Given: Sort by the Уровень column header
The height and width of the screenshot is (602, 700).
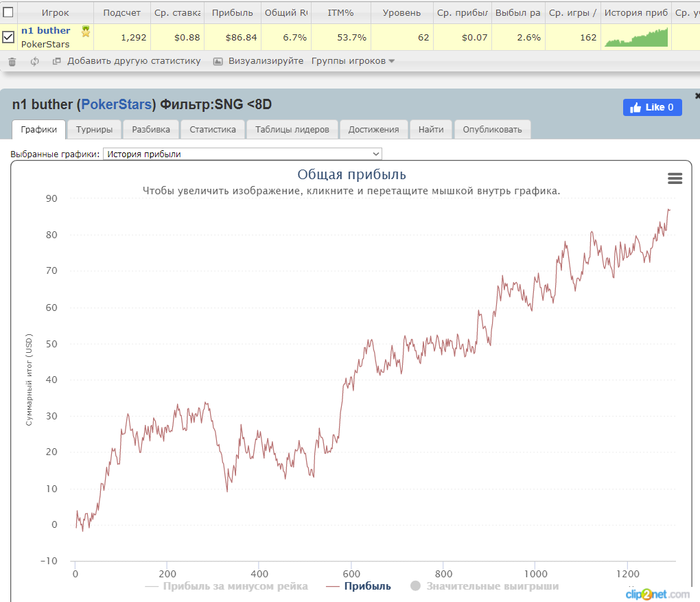Looking at the screenshot, I should (x=401, y=13).
